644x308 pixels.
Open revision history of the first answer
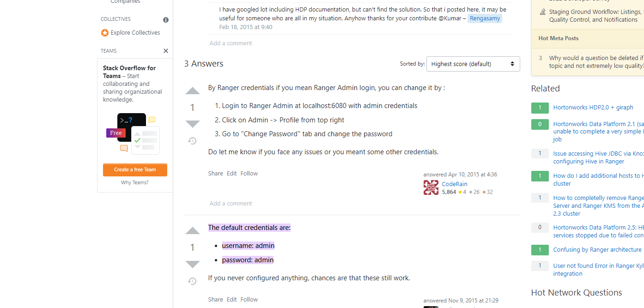pyautogui.click(x=193, y=141)
